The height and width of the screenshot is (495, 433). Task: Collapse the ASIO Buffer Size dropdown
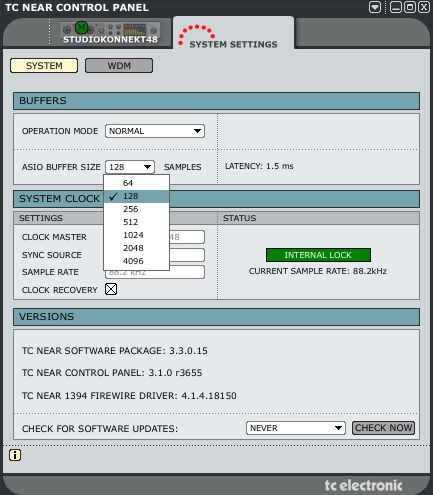pyautogui.click(x=130, y=167)
